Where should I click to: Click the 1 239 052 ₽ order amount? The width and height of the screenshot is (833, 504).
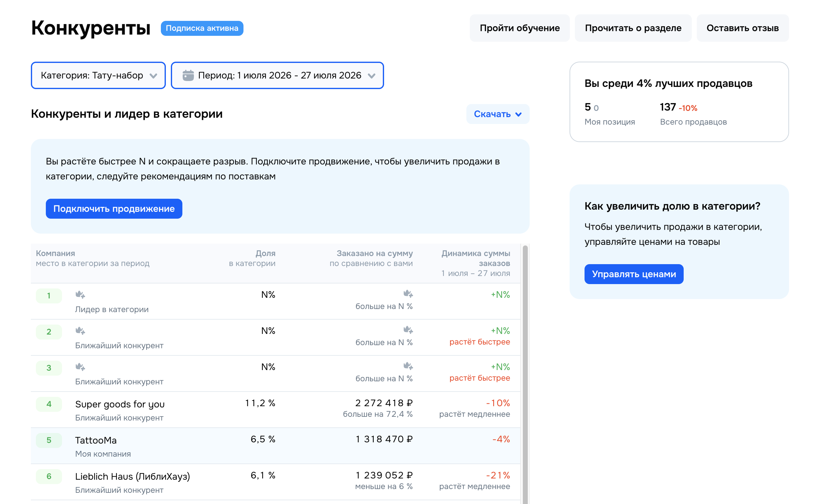[x=384, y=475]
